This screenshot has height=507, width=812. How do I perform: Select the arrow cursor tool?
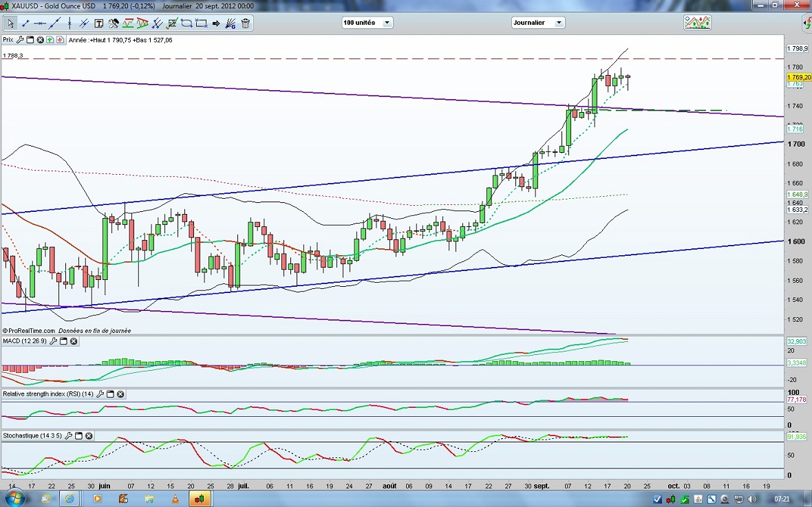[11, 23]
